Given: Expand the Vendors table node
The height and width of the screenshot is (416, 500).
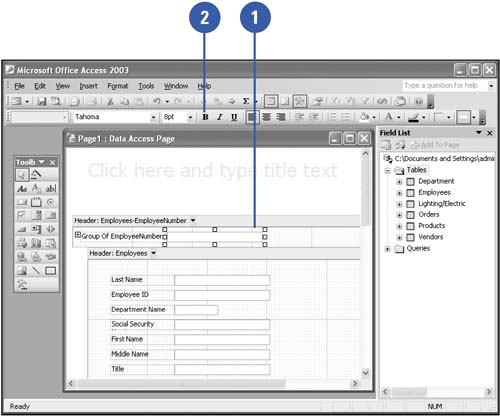Looking at the screenshot, I should [x=399, y=237].
